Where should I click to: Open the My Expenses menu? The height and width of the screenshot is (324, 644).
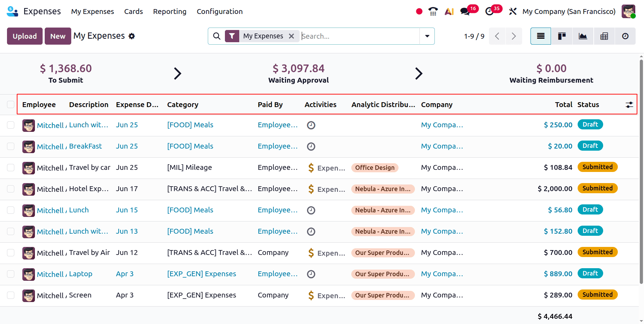click(93, 12)
